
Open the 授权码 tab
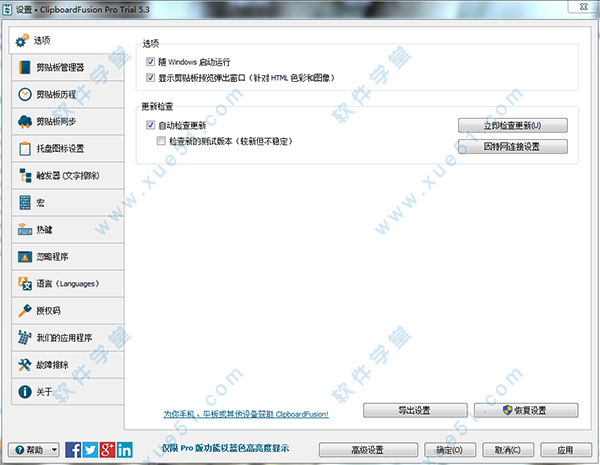[68, 310]
